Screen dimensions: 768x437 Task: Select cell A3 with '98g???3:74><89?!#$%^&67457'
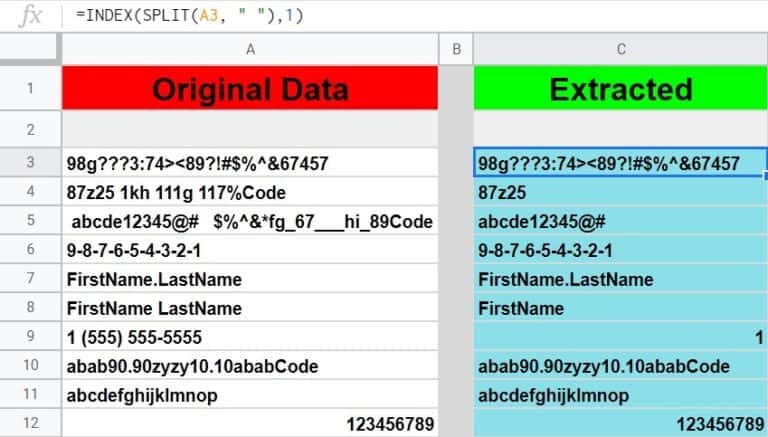250,163
